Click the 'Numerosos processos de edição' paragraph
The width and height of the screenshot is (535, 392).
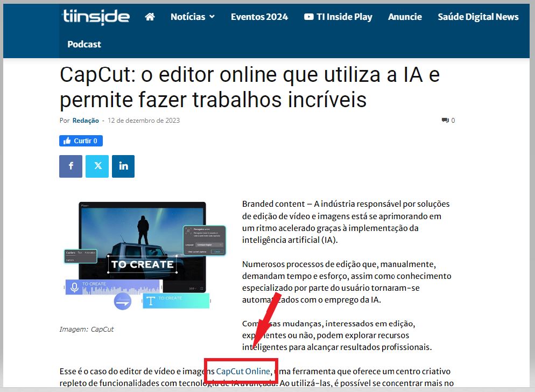click(x=347, y=282)
